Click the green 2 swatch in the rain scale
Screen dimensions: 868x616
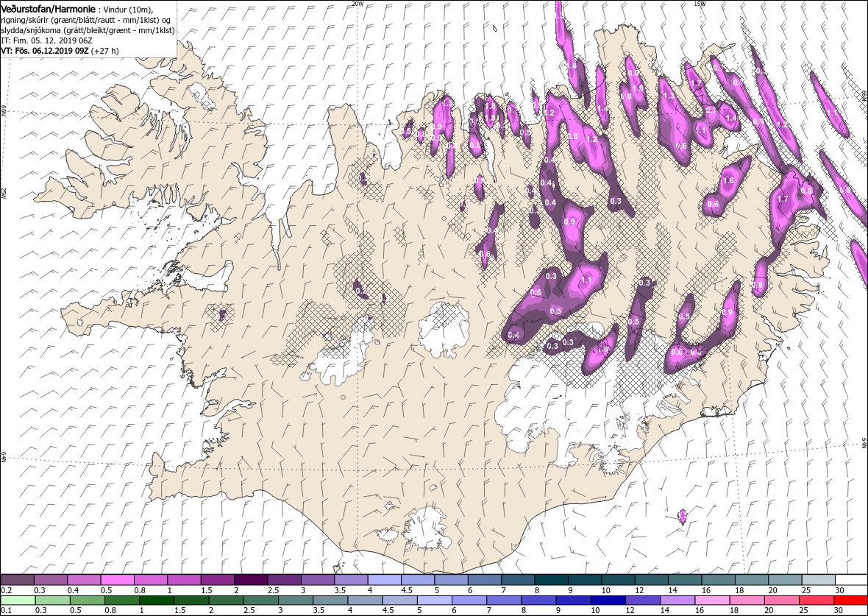[226, 601]
